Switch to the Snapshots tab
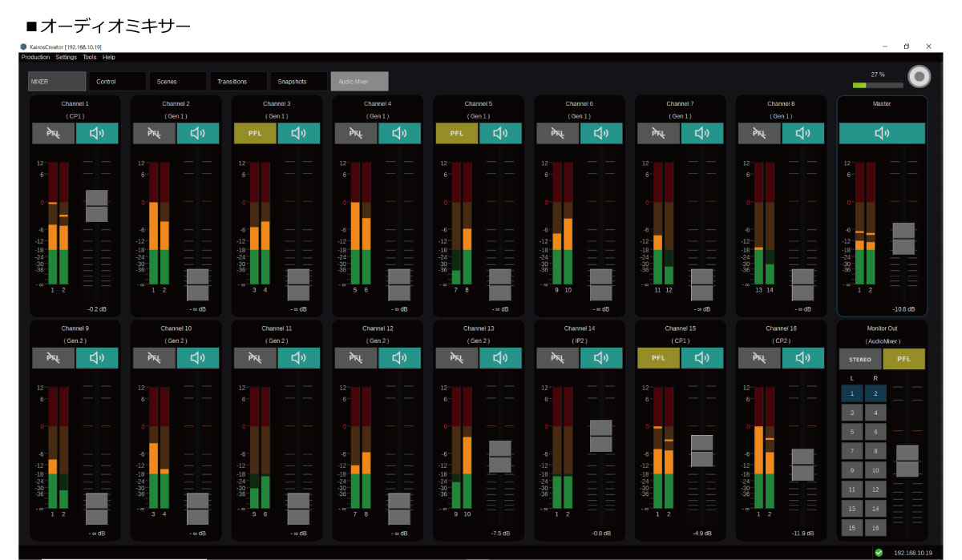The height and width of the screenshot is (560, 962). click(x=298, y=82)
